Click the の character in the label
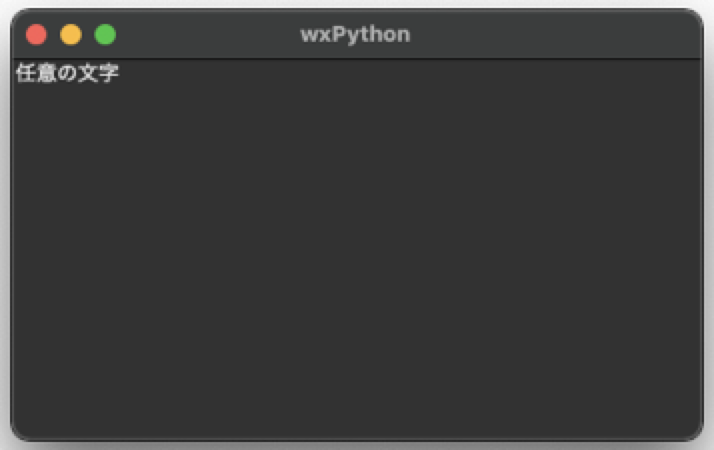The height and width of the screenshot is (450, 714). coord(67,73)
